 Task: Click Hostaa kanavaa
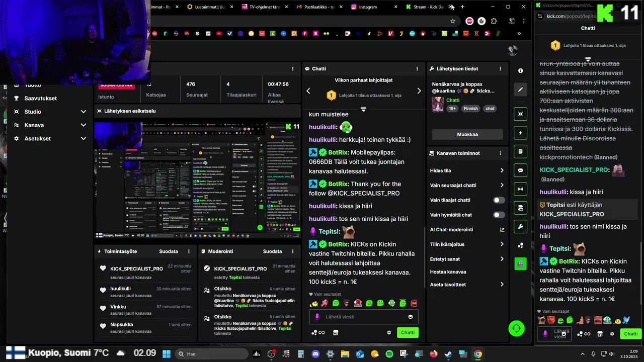[448, 272]
